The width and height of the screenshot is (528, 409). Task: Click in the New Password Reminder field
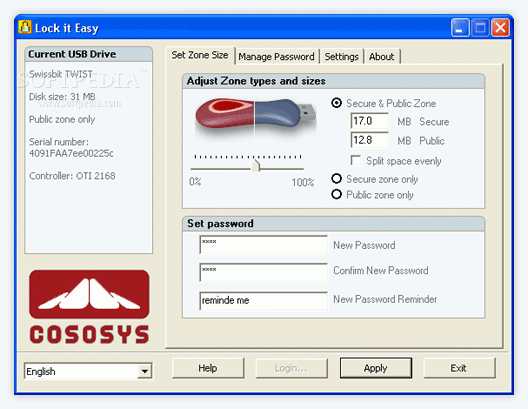pos(263,301)
